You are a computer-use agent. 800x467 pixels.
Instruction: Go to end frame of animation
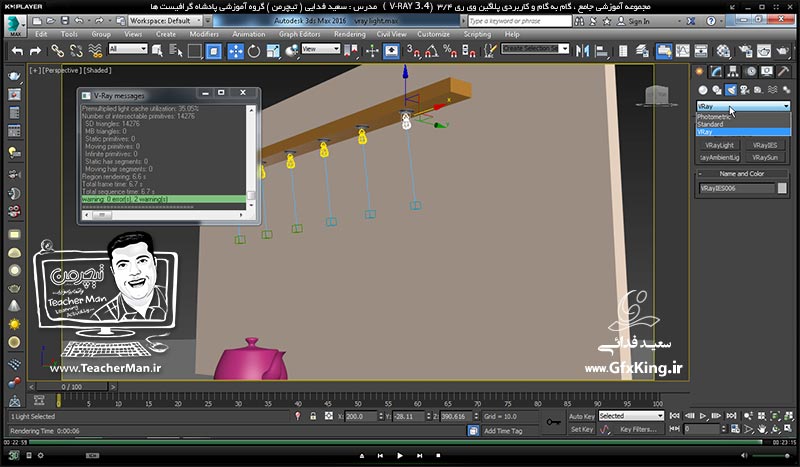coord(731,416)
